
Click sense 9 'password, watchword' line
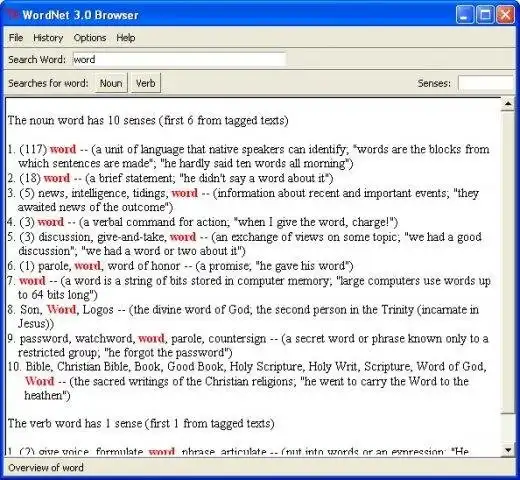(248, 345)
